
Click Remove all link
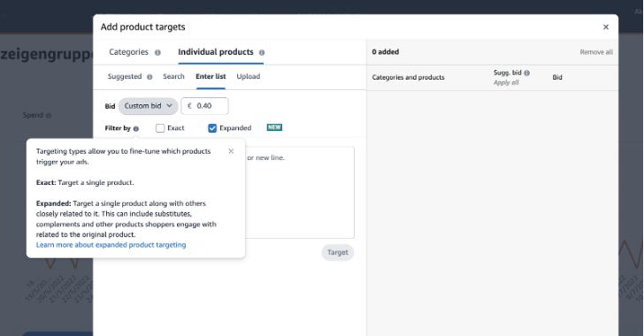click(x=596, y=52)
